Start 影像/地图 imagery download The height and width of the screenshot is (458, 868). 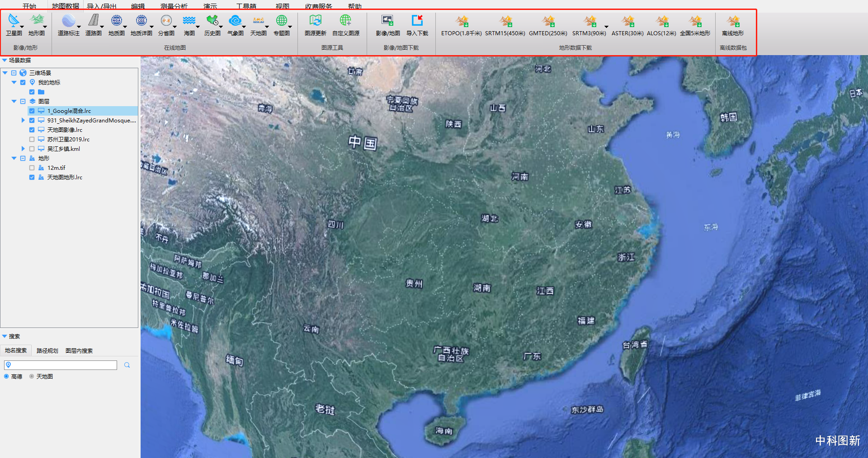click(387, 20)
